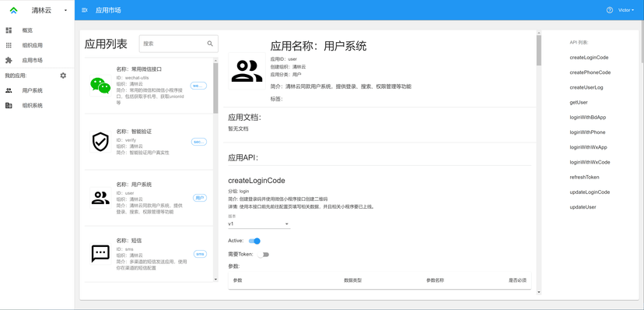The height and width of the screenshot is (310, 644).
Task: Click the 用户 tag chip
Action: point(200,198)
